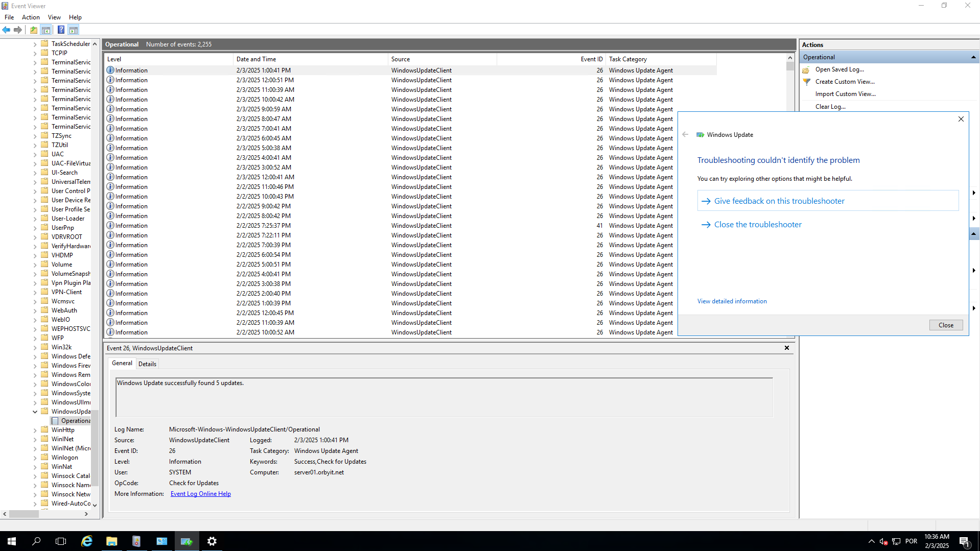Sort by the Date and Time column header
Viewport: 980px width, 551px height.
(x=310, y=59)
